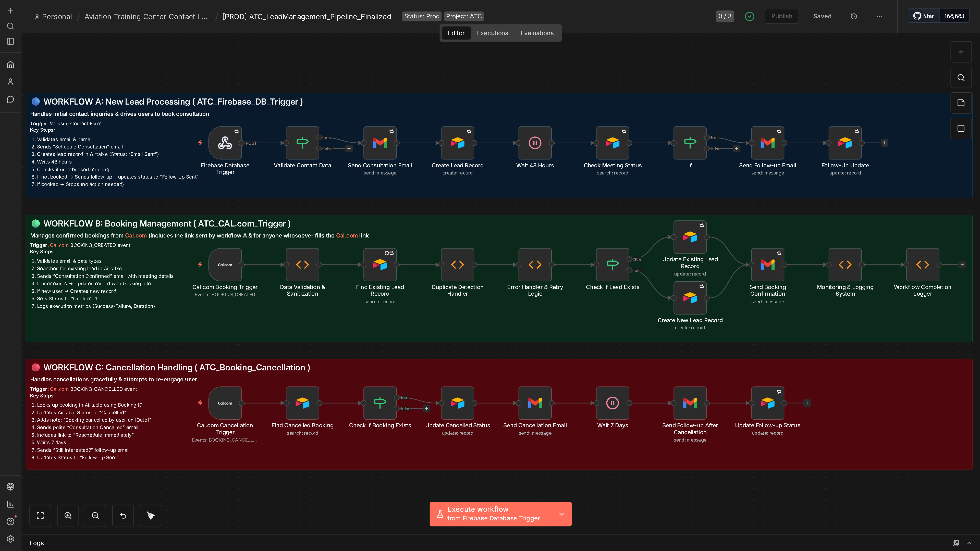Expand the Execute workflow trigger dropdown
The image size is (980, 551).
pos(561,514)
